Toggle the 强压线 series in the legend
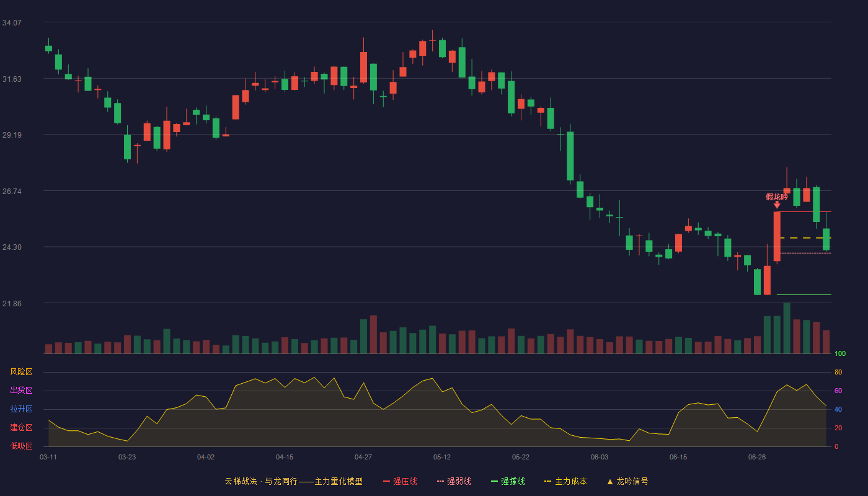 400,481
